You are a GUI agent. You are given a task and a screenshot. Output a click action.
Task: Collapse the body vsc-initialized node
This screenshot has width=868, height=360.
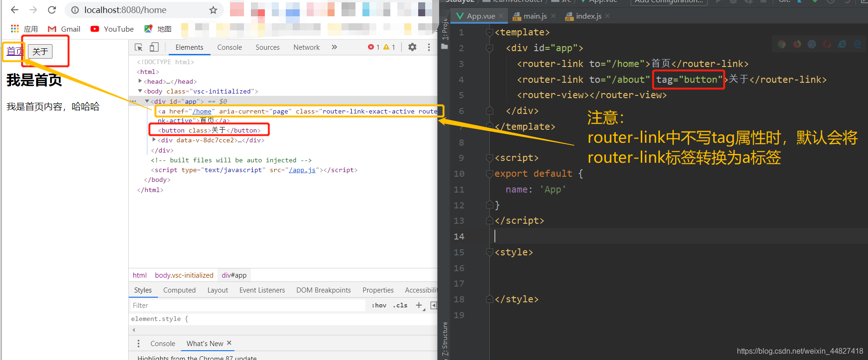point(140,91)
